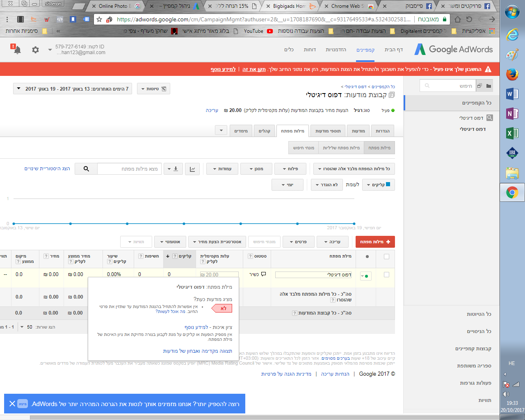This screenshot has width=525, height=420.
Task: Click the bookmark star in the address bar
Action: click(99, 19)
